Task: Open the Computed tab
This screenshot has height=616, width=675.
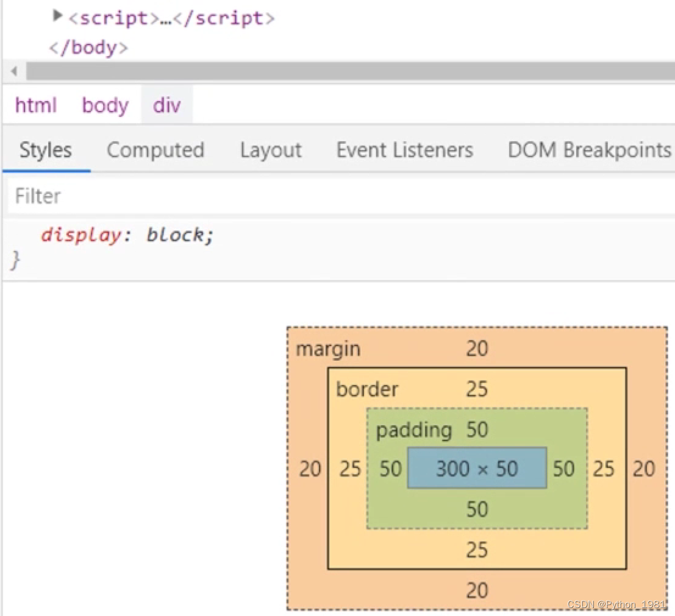Action: point(155,150)
